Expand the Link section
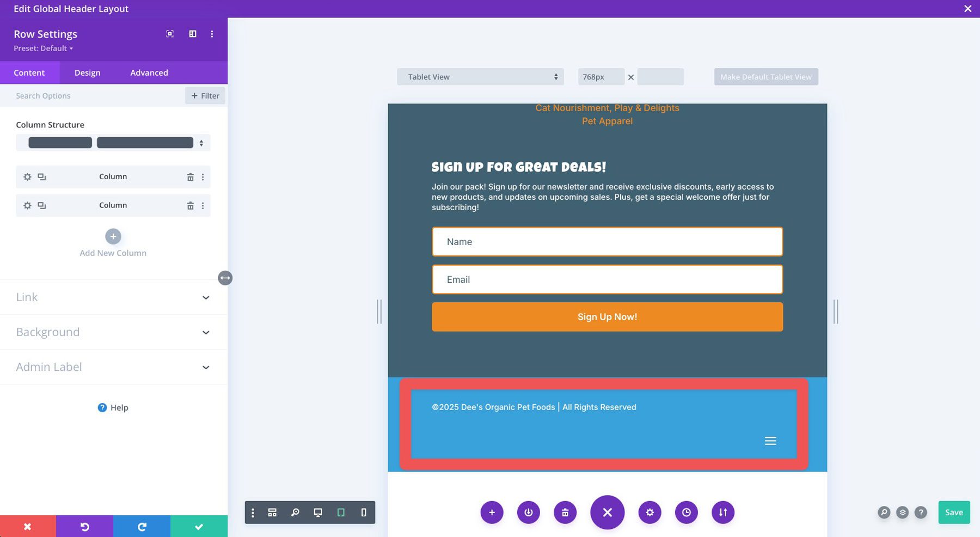Screen dimensions: 980x537 (113, 297)
